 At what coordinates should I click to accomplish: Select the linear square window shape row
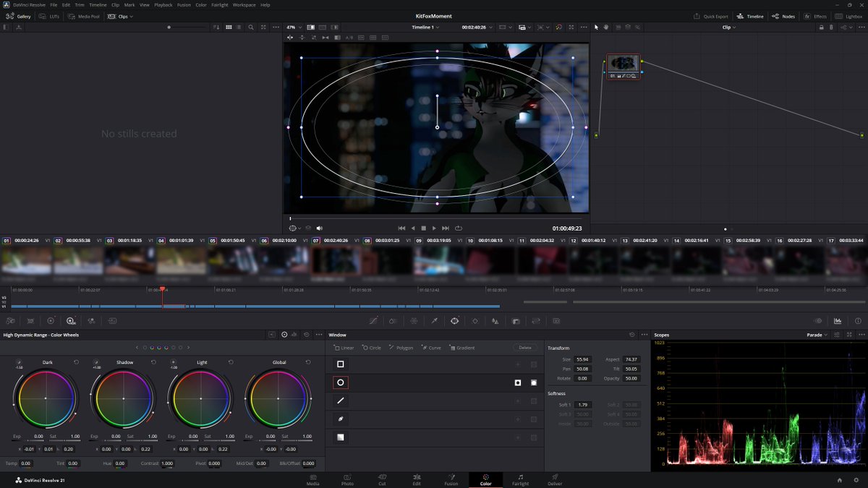434,364
